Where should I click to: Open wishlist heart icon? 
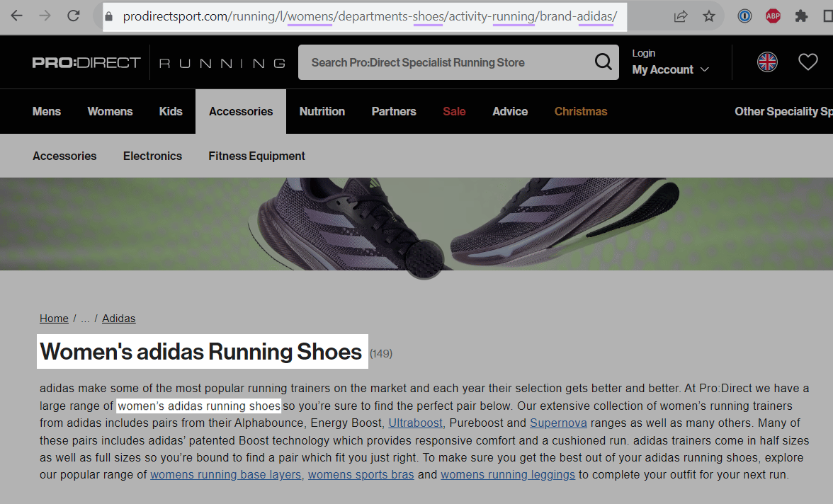pyautogui.click(x=808, y=62)
